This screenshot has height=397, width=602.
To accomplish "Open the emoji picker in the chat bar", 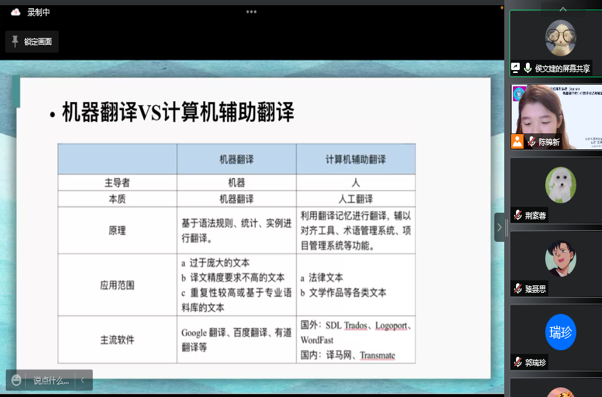I will 16,380.
